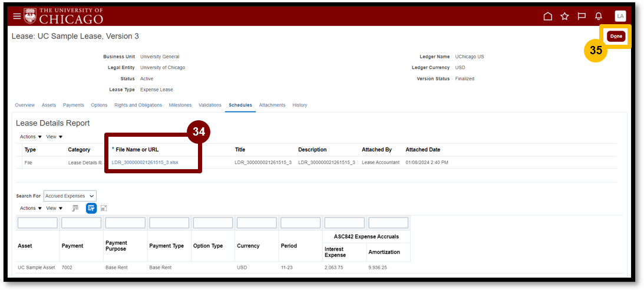Go to the Home icon
Viewport: 644px width, 290px height.
pos(547,17)
